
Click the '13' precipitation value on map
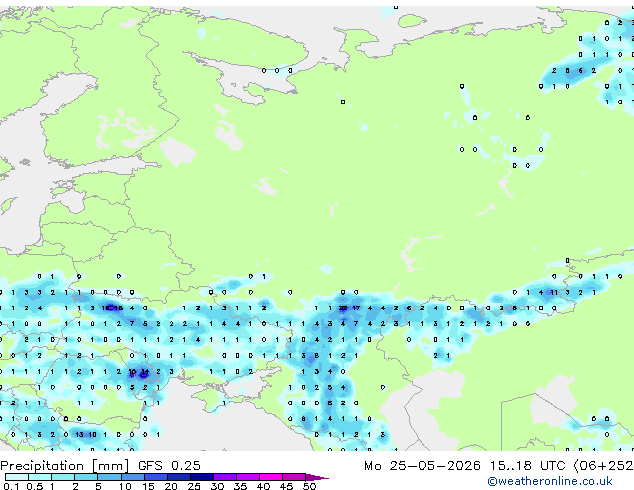(79, 435)
